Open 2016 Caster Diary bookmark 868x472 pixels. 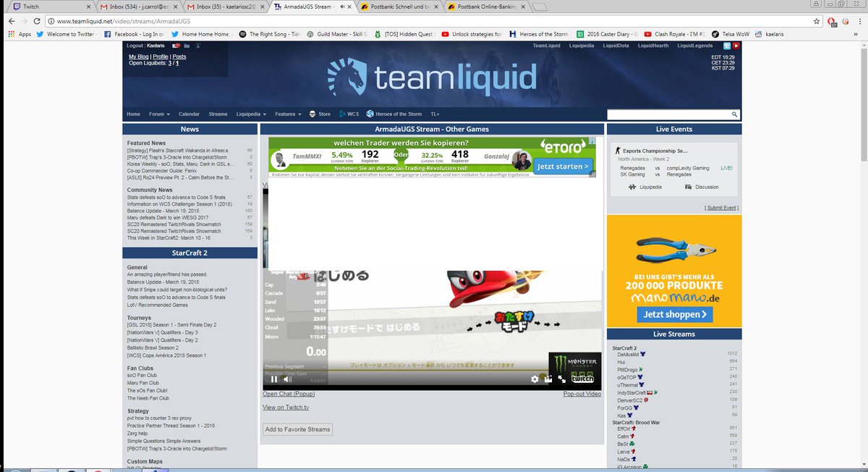click(x=606, y=33)
